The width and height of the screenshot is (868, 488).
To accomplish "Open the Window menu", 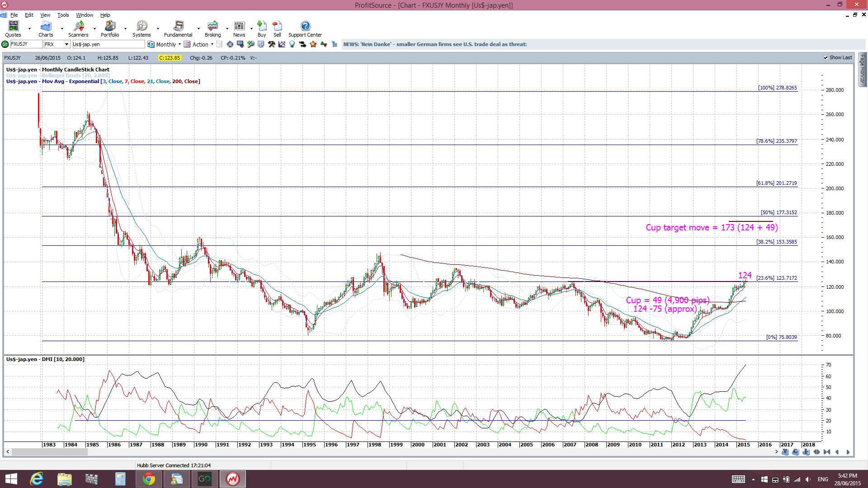I will pos(85,15).
